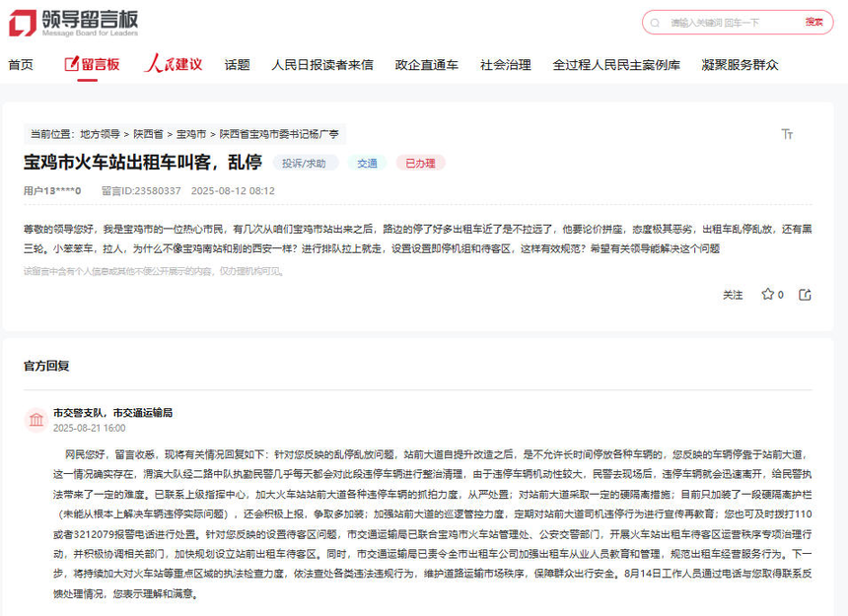Click the 投诉/求助 tag
Viewport: 848px width, 616px height.
coord(304,163)
